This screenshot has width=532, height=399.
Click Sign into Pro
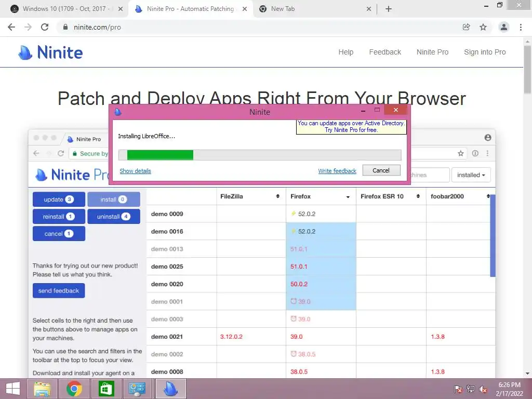coord(485,52)
